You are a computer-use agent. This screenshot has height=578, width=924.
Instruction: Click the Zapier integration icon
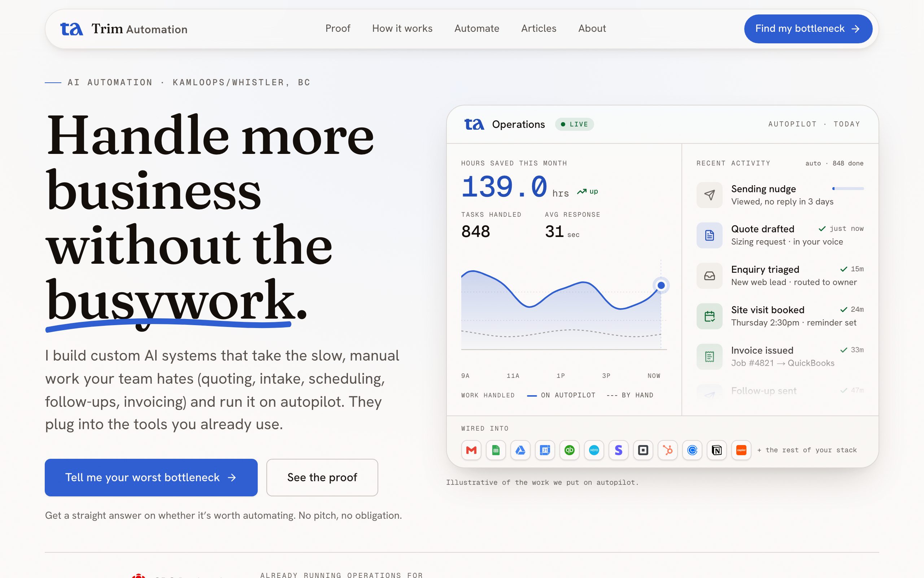coord(741,450)
